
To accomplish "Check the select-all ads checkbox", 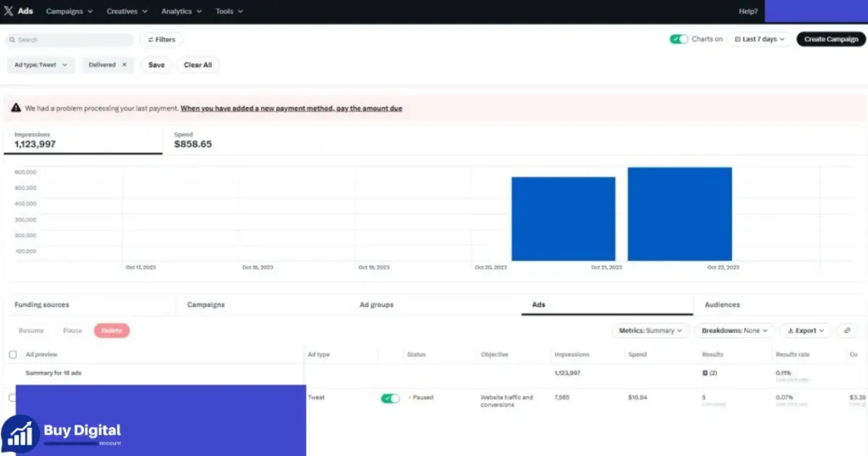I will click(13, 355).
